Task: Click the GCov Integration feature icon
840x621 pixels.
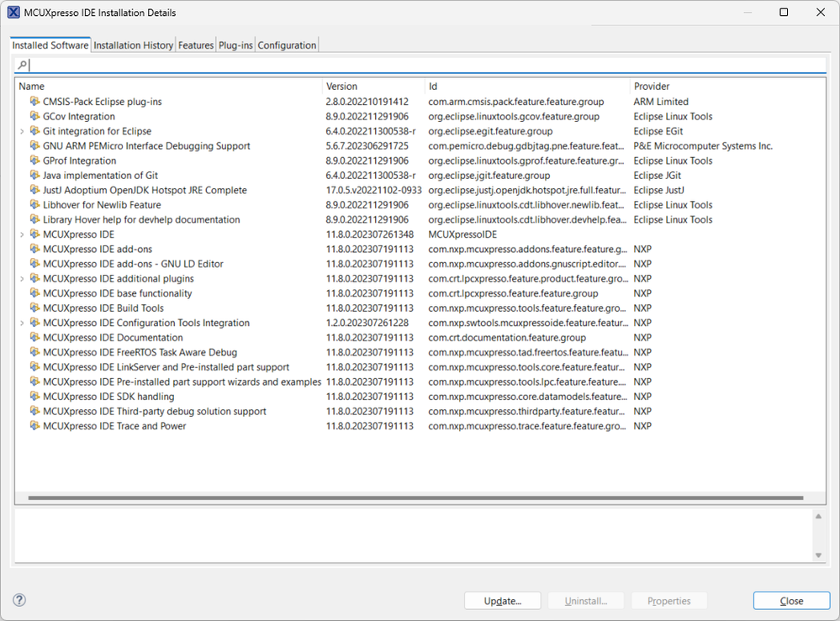Action: [x=34, y=116]
